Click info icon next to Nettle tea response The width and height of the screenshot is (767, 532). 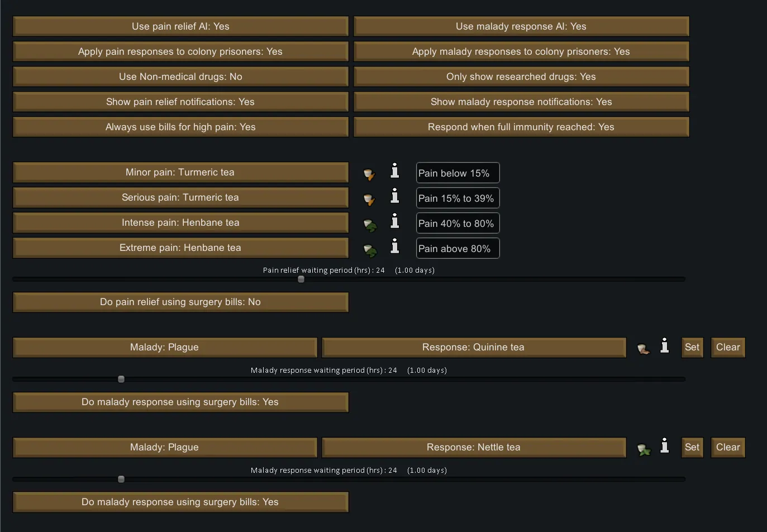tap(664, 446)
